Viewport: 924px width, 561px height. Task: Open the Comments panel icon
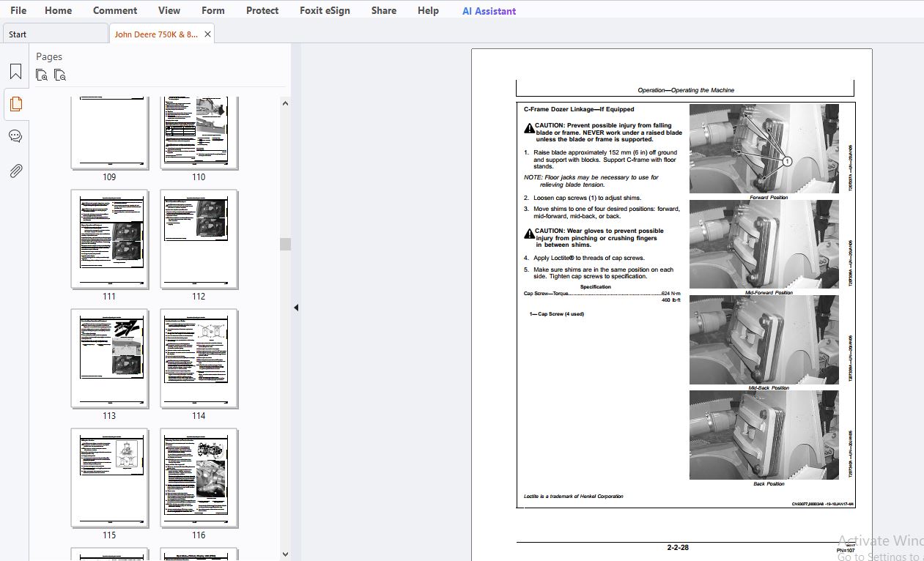click(15, 136)
